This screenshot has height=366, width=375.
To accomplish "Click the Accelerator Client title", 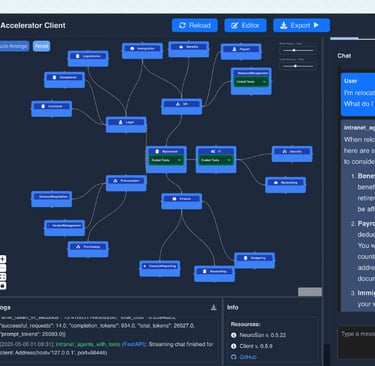I will click(x=33, y=25).
